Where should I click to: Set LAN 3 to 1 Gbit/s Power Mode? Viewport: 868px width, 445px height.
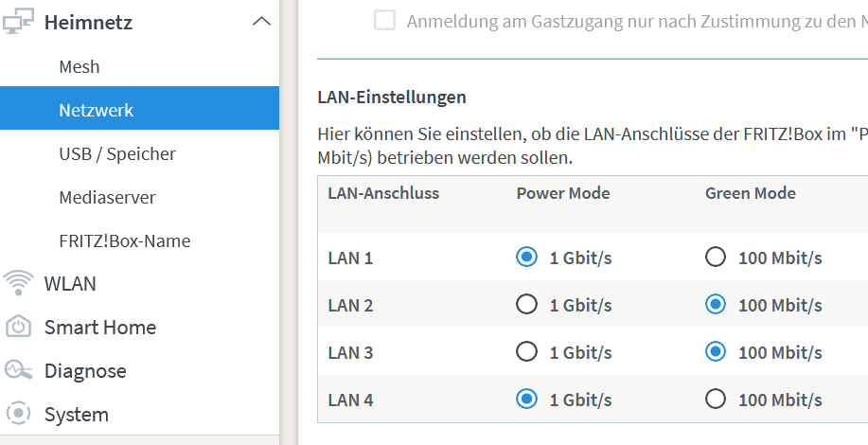pyautogui.click(x=526, y=351)
